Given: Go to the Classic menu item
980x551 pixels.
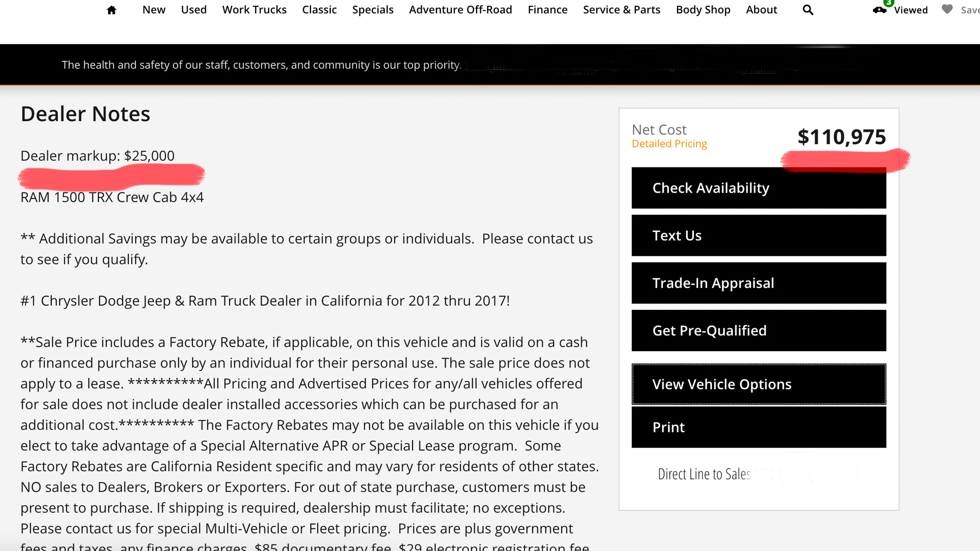Looking at the screenshot, I should point(319,10).
